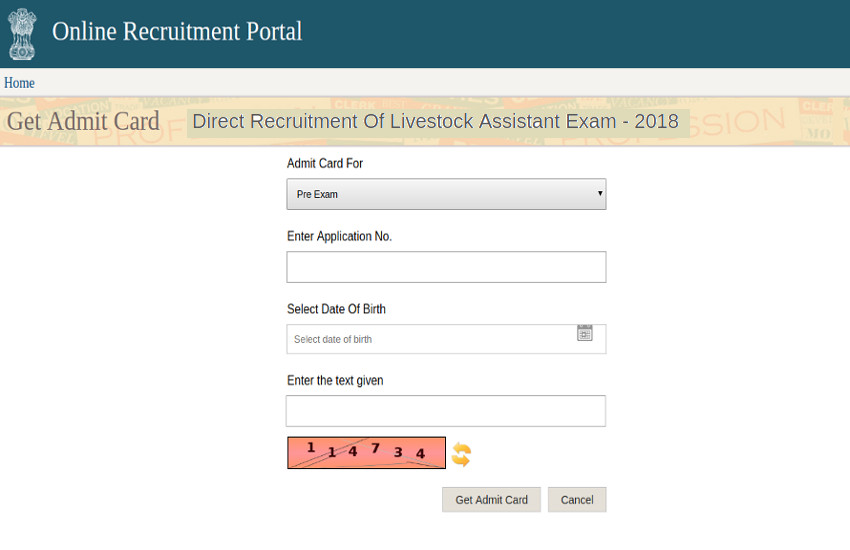
Task: Click the Online Recruitment Portal title
Action: click(x=177, y=31)
